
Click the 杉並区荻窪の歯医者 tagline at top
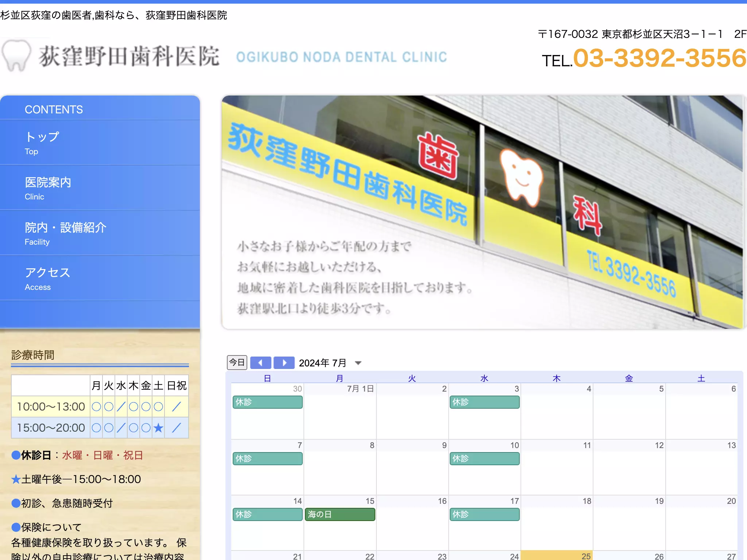pos(114,15)
